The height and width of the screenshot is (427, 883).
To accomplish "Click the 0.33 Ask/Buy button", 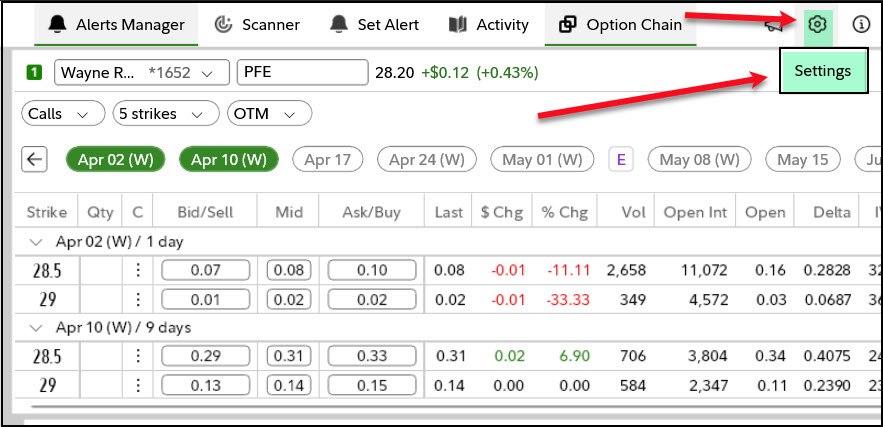I will [371, 357].
